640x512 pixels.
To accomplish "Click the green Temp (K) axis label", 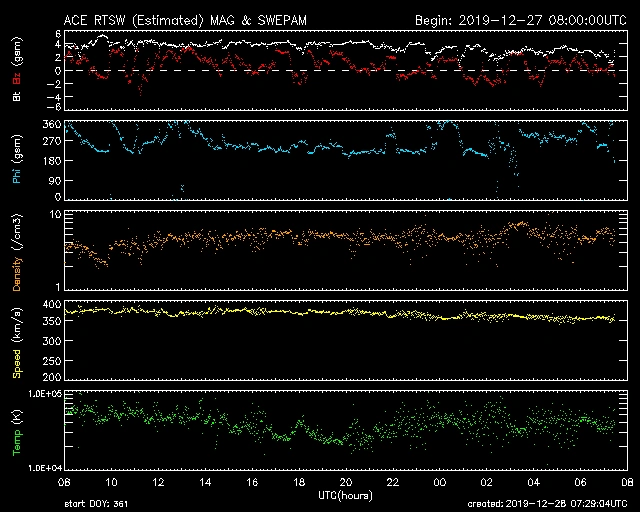I will (x=16, y=436).
